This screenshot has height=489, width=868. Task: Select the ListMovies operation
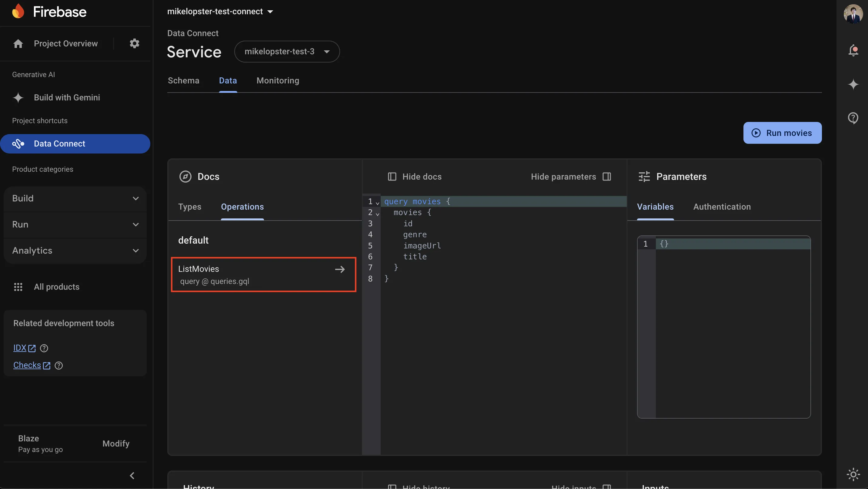coord(263,275)
